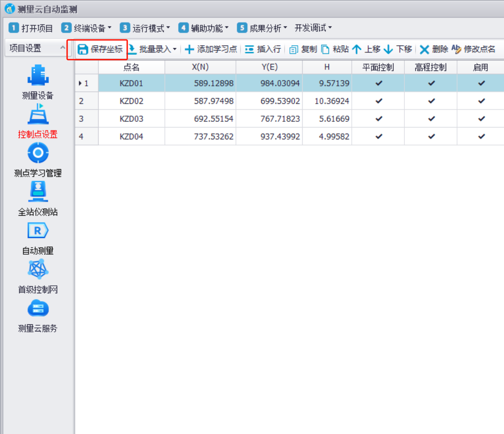Click the 删除 delete X icon
The image size is (504, 434).
click(424, 50)
